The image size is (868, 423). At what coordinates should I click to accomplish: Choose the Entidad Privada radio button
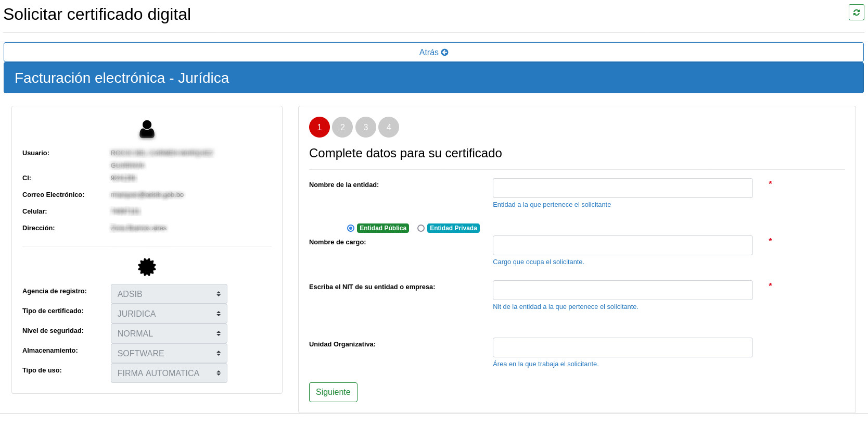421,228
